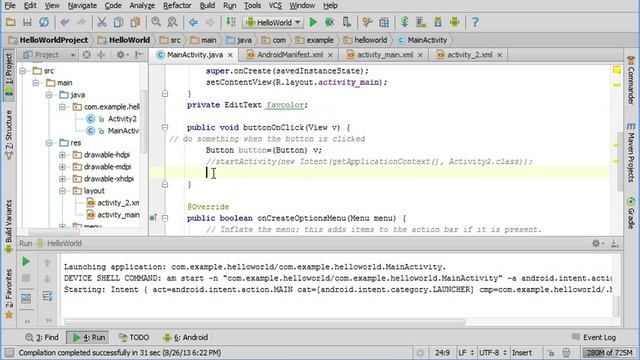Click the Back navigation arrow
The height and width of the screenshot is (360, 640).
(193, 22)
